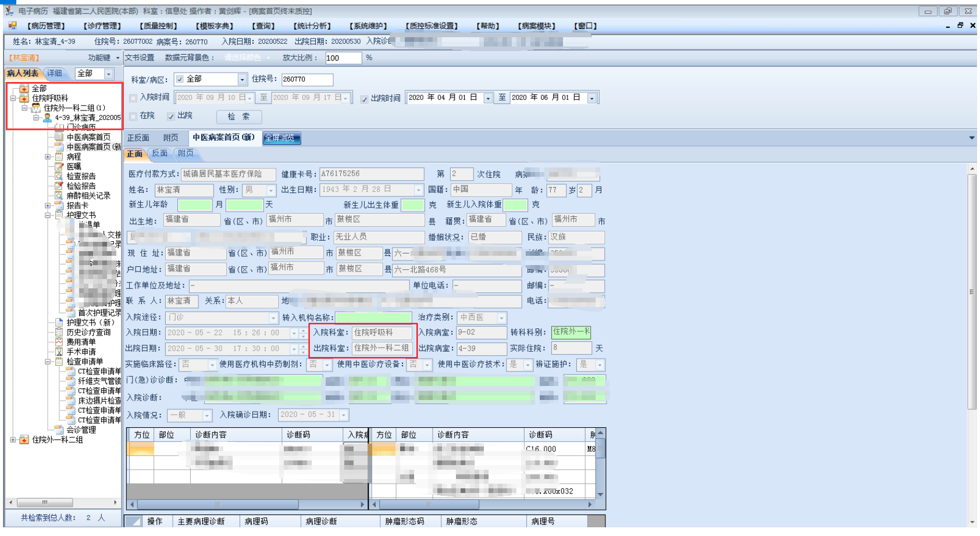Check the 在院 checkbox
980x536 pixels.
coord(133,116)
